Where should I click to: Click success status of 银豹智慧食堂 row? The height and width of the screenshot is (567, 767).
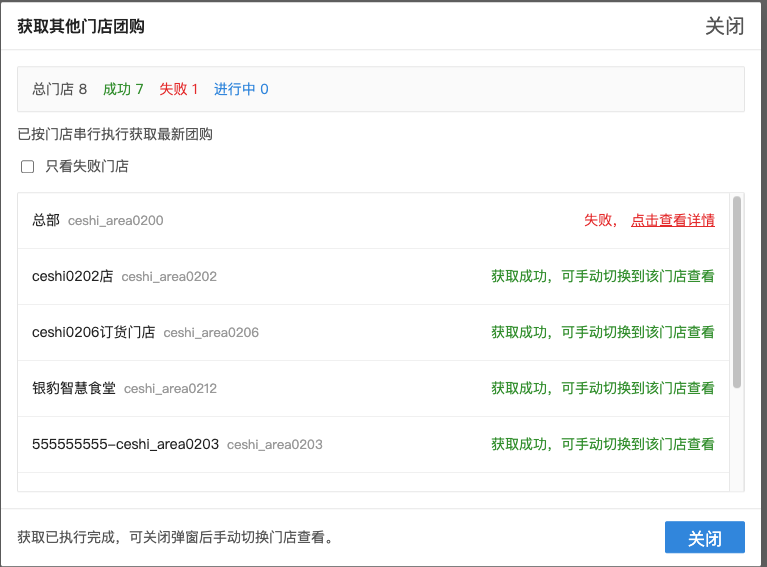click(x=603, y=388)
